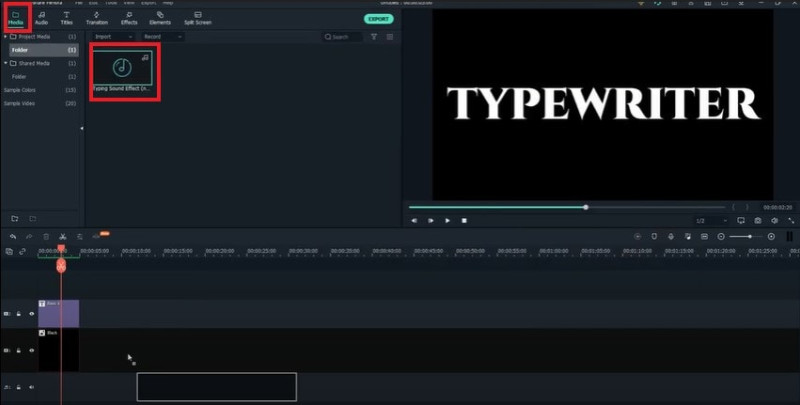Select the Typing Sound Effect thumbnail
The height and width of the screenshot is (405, 800).
click(x=122, y=67)
